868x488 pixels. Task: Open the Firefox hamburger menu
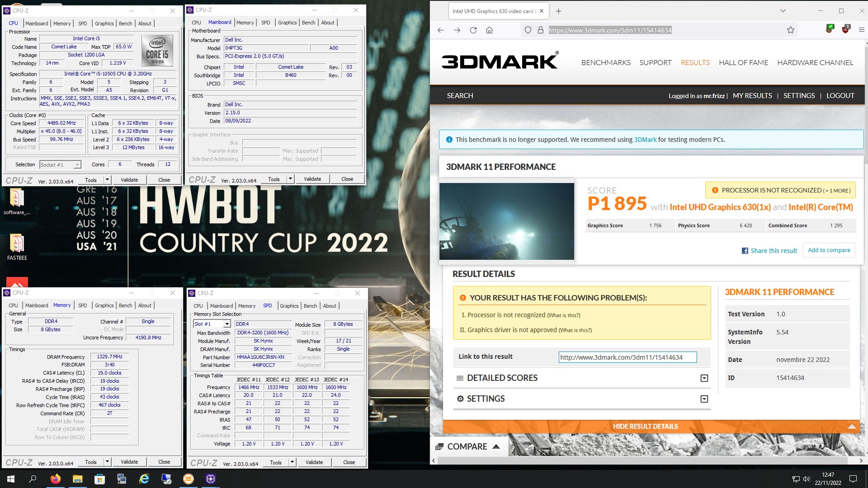(861, 30)
